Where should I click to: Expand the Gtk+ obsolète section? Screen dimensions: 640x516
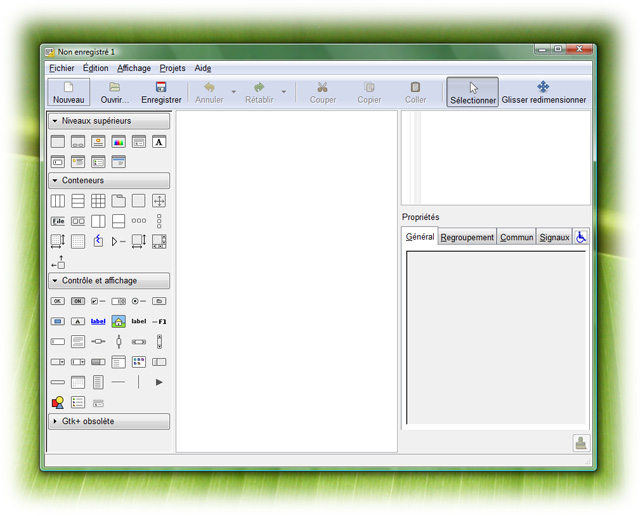[x=109, y=421]
